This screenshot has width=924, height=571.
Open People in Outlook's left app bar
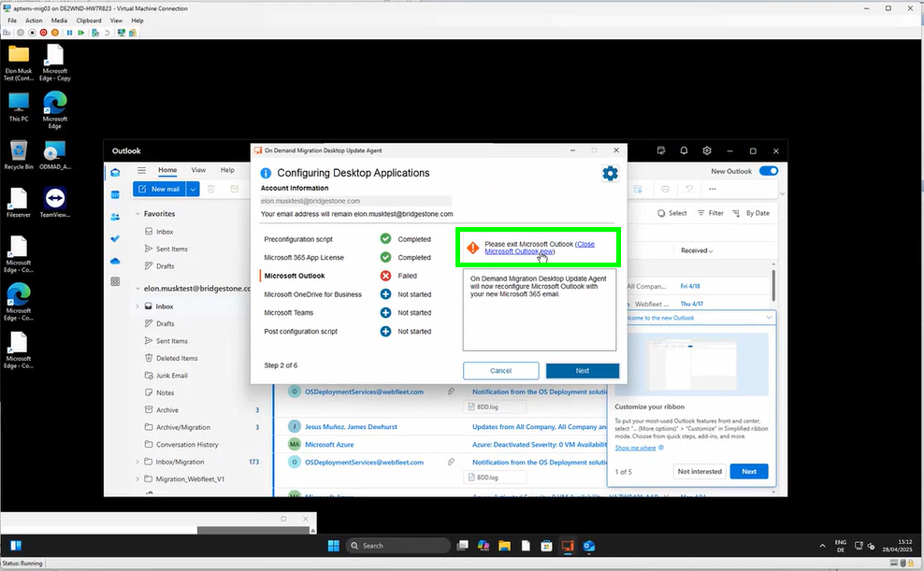[x=116, y=217]
